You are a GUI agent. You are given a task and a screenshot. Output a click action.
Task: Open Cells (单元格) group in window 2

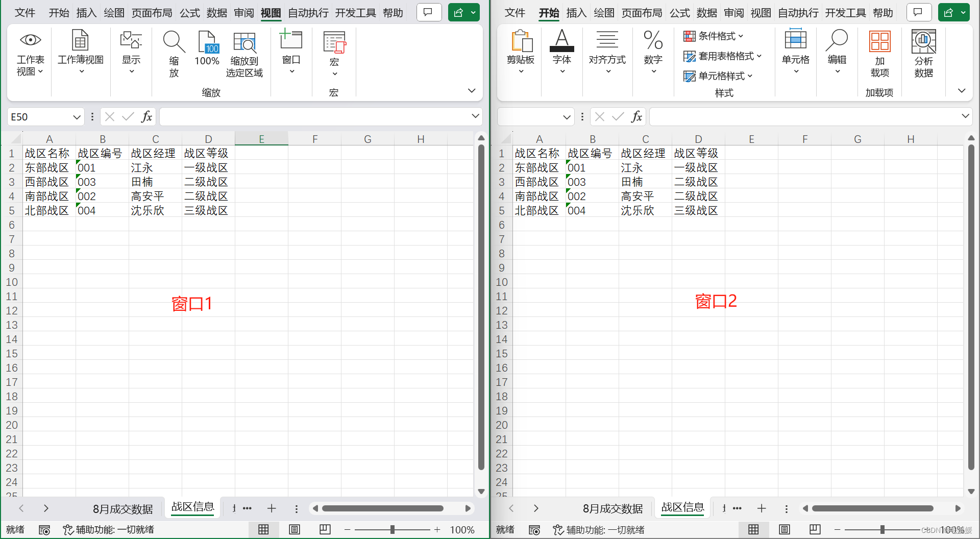point(796,53)
